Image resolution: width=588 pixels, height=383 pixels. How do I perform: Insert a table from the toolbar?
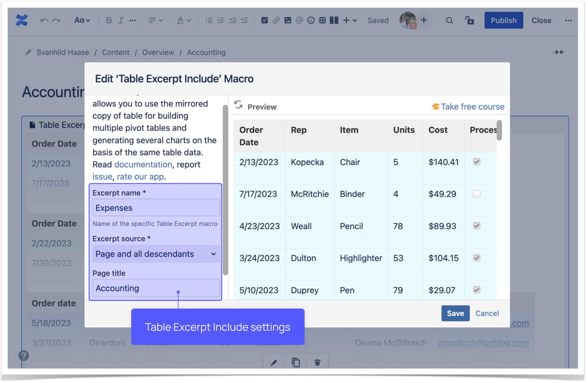point(322,20)
